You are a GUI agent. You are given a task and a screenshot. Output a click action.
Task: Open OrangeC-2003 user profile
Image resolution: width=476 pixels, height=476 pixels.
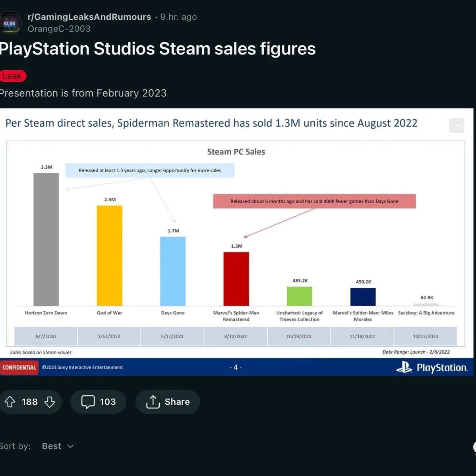(59, 29)
